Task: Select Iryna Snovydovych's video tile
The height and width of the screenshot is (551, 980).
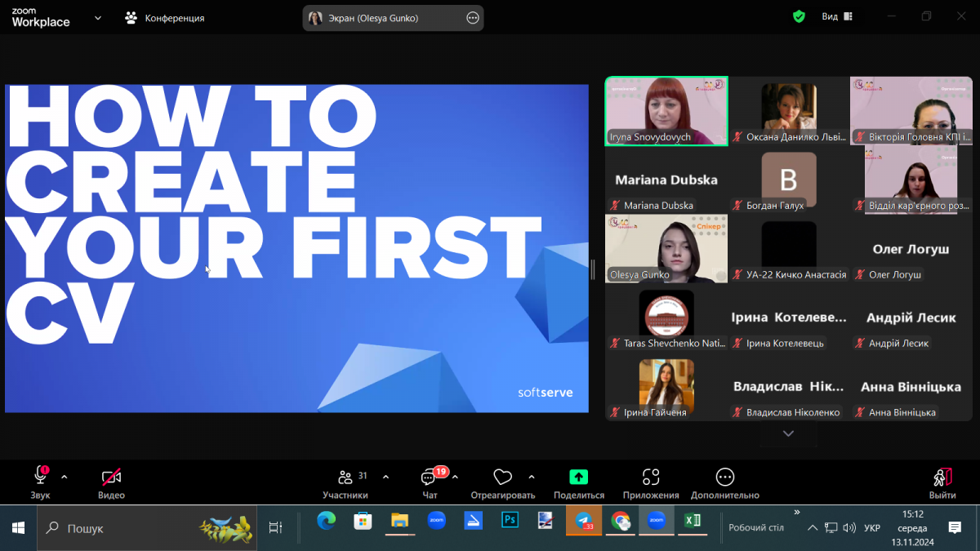Action: pos(666,111)
